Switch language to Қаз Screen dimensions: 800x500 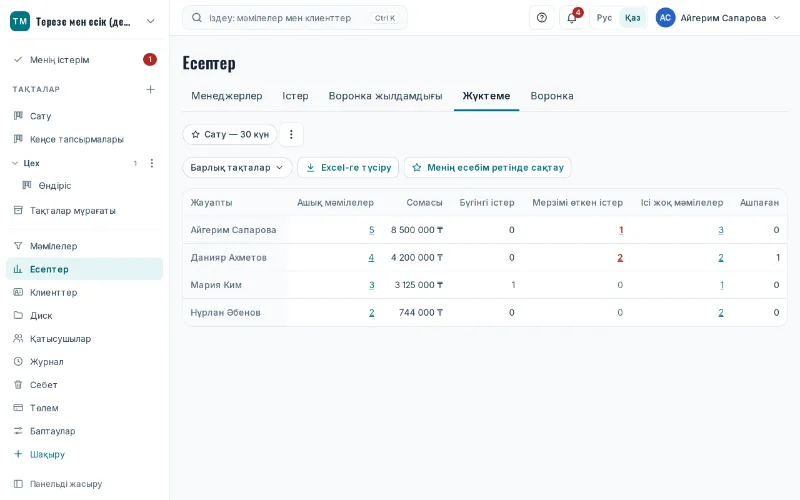[633, 18]
